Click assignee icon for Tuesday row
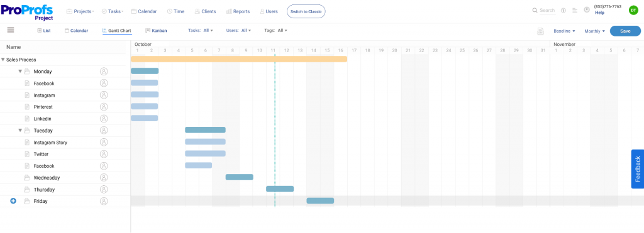644x233 pixels. (104, 131)
